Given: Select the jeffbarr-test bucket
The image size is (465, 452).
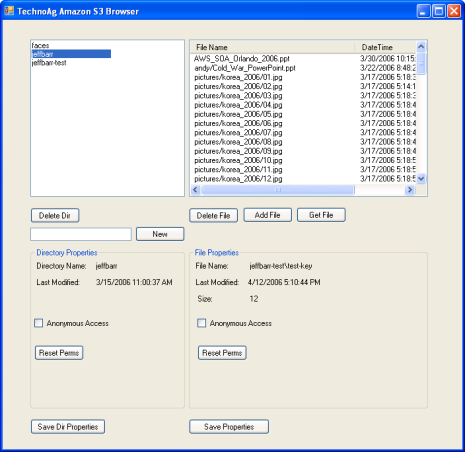Looking at the screenshot, I should click(x=49, y=63).
